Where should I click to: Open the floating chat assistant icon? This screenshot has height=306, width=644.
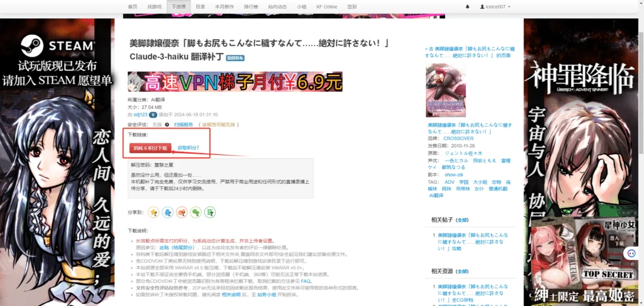631,252
